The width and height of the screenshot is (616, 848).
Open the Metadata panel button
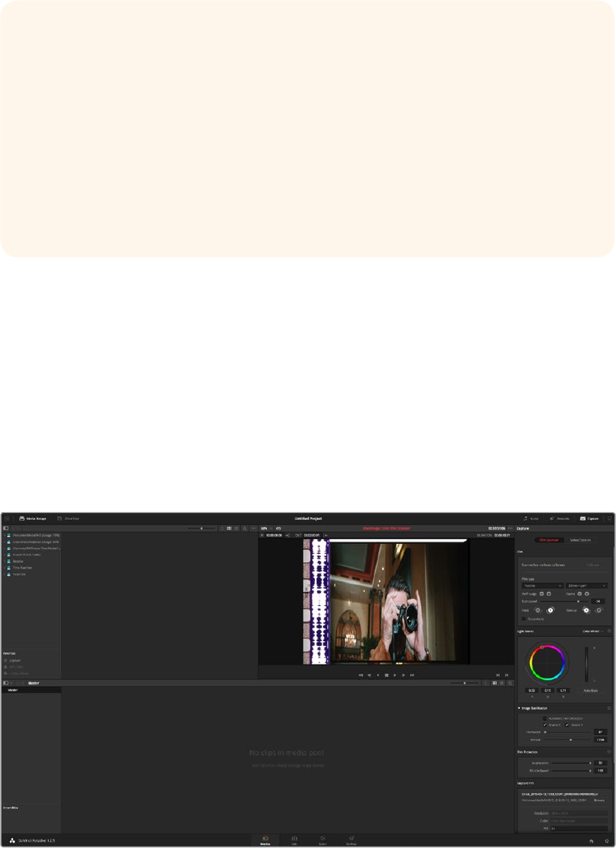coord(560,518)
